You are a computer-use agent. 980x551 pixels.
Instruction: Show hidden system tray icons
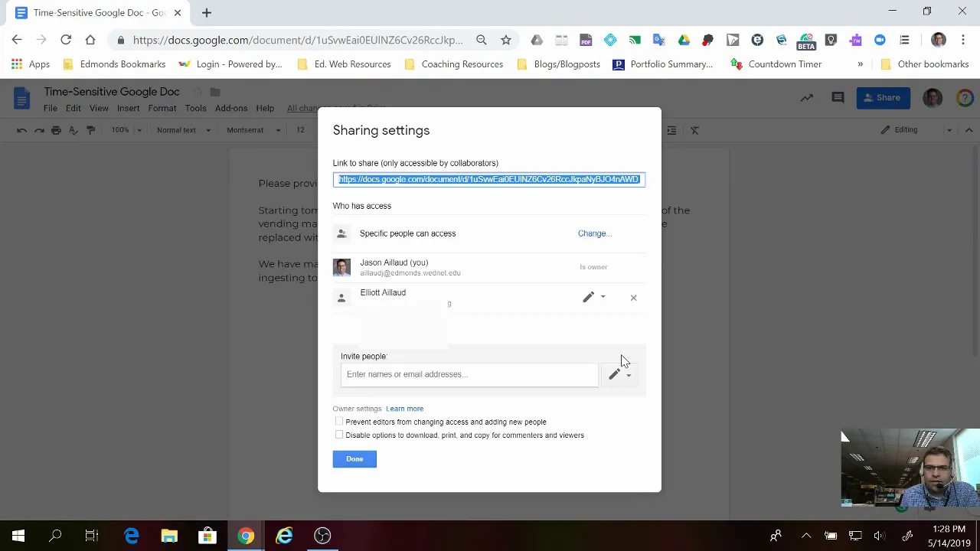coord(806,536)
